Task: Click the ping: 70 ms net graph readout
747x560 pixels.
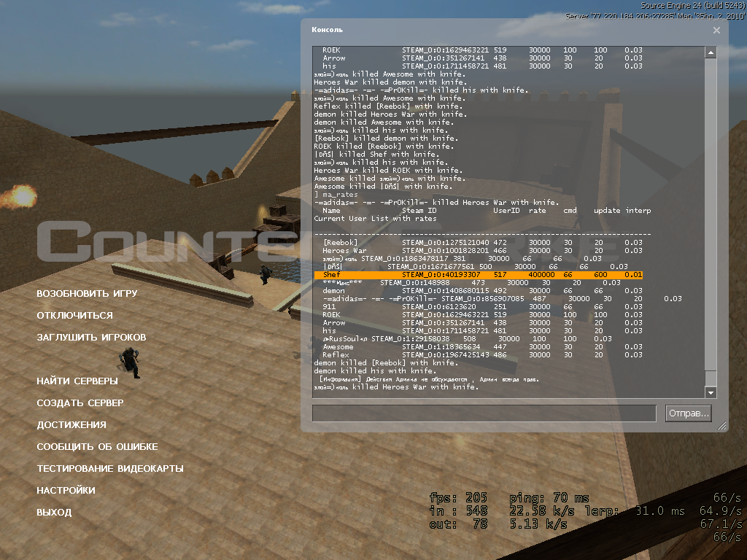Action: [549, 498]
